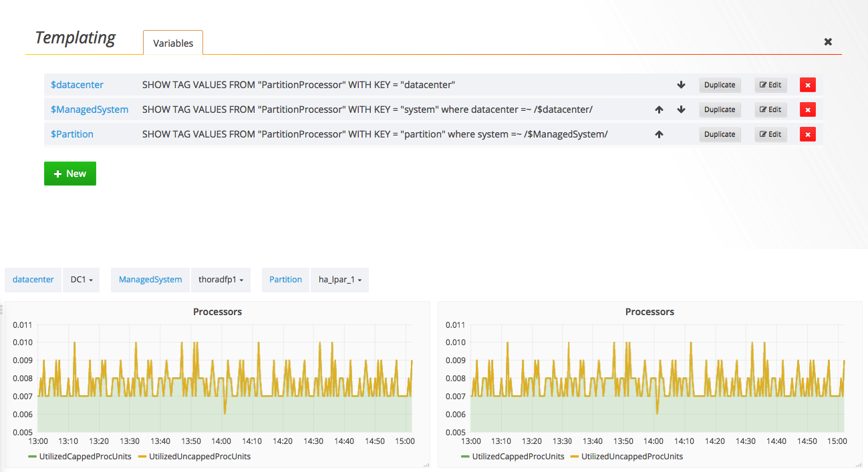Screen dimensions: 868x472
Task: Move the $datacenter variable down
Action: point(681,85)
